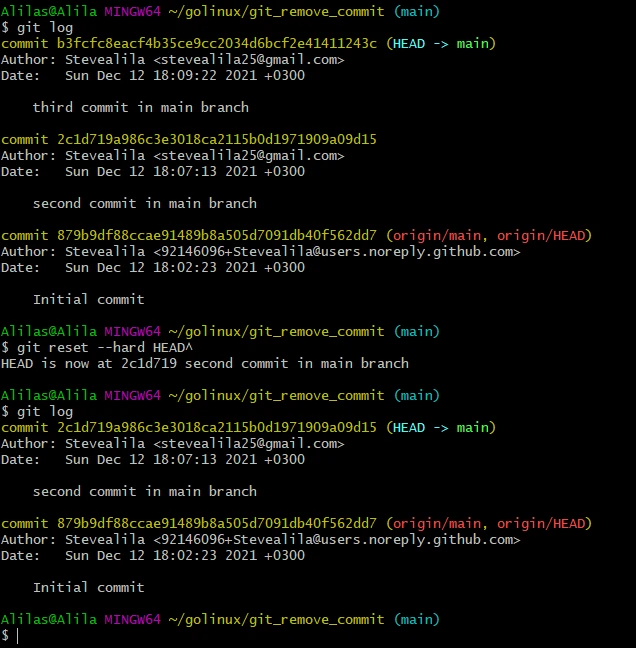636x648 pixels.
Task: Click the Initial commit message in the last log
Action: (x=88, y=587)
